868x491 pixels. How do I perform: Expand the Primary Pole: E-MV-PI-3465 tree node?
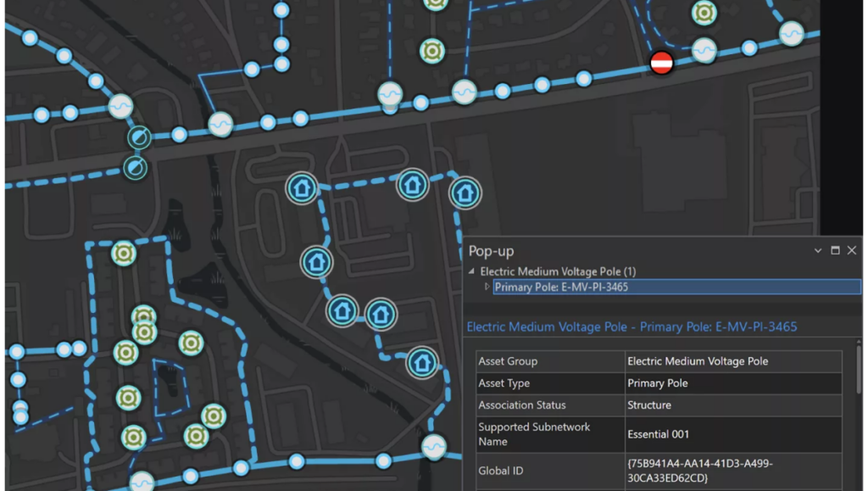[487, 287]
